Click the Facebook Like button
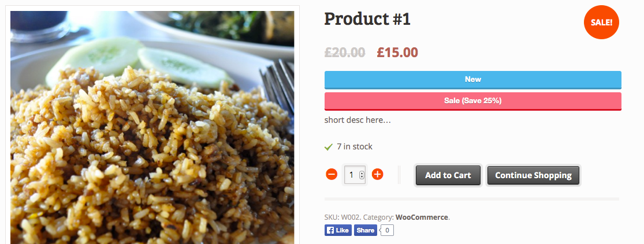 coord(338,230)
